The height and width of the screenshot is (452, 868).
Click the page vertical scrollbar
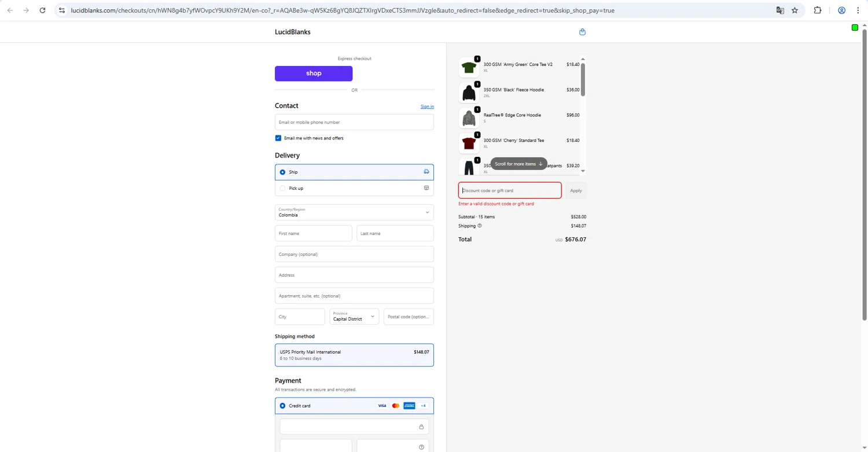pyautogui.click(x=865, y=174)
